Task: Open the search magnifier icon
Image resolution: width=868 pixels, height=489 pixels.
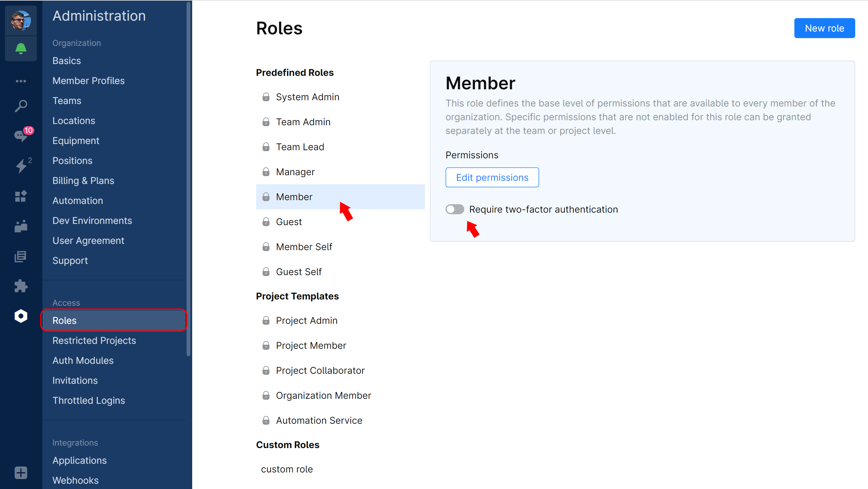Action: tap(21, 106)
